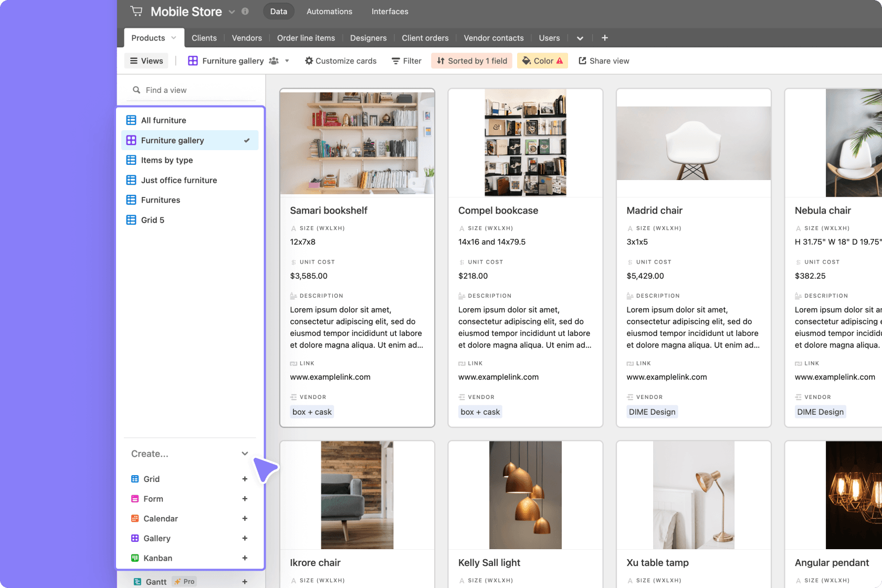Click the box + cask vendor tag on Samari bookshelf
This screenshot has height=588, width=882.
tap(312, 412)
